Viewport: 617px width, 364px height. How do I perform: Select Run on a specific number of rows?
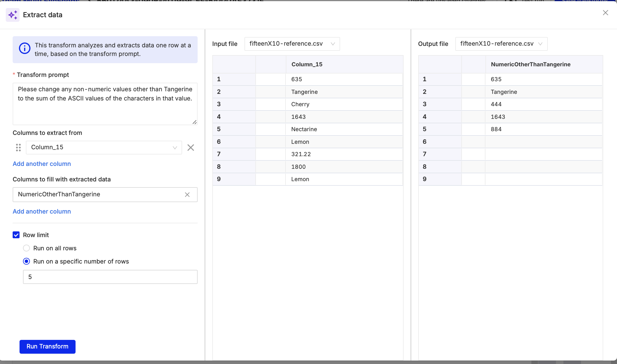click(x=26, y=261)
